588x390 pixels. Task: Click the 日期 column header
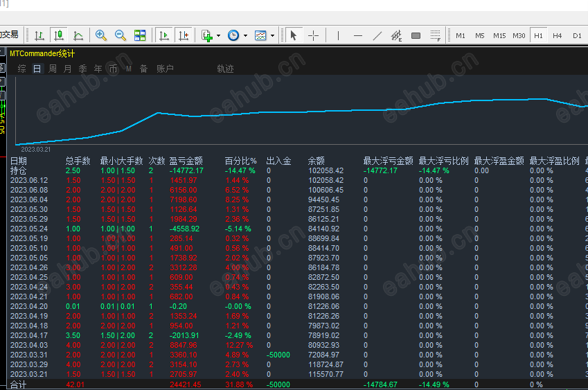click(19, 161)
